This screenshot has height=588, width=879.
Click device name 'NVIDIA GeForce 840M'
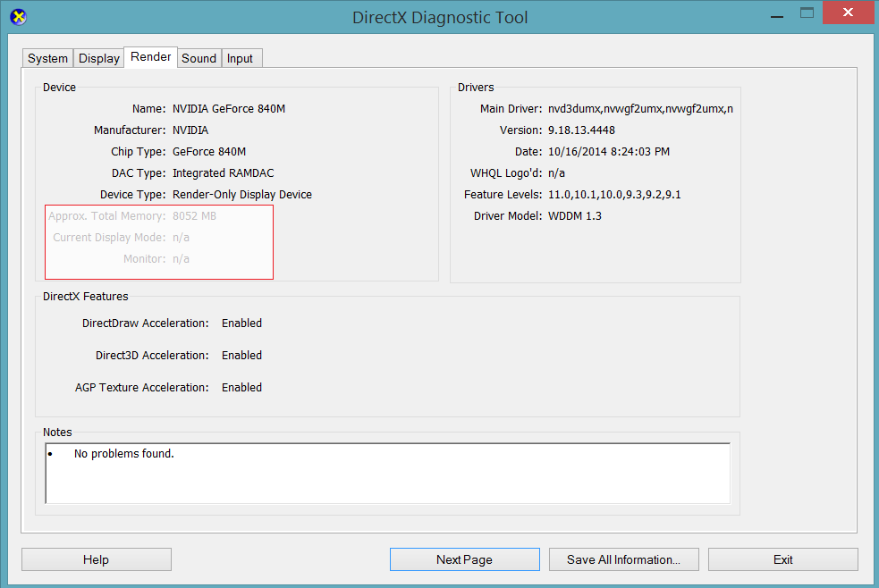click(x=229, y=109)
